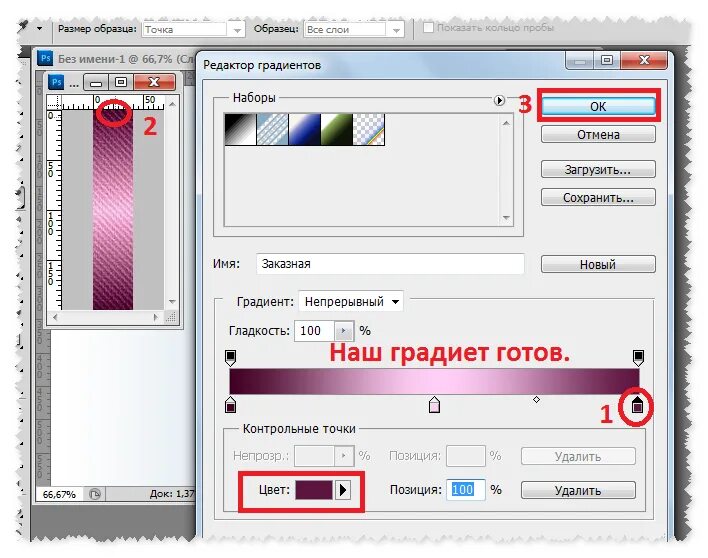The image size is (708, 558).
Task: Open the Размер образца dropdown Точка
Action: [x=193, y=30]
